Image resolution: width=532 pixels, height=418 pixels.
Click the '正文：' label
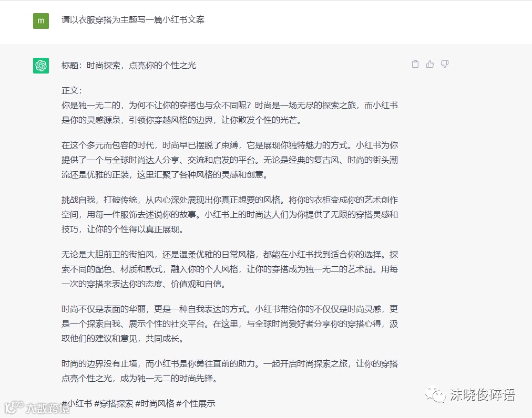coord(71,90)
